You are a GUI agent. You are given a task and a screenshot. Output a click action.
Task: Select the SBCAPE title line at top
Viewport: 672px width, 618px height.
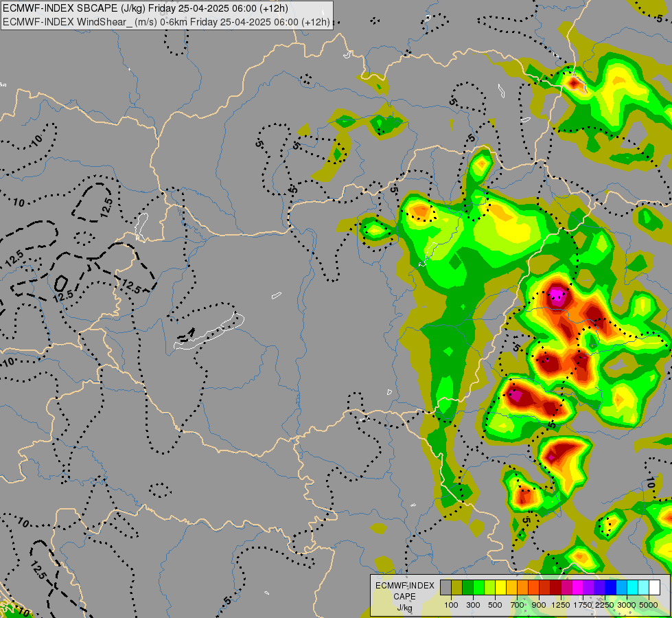[x=146, y=8]
